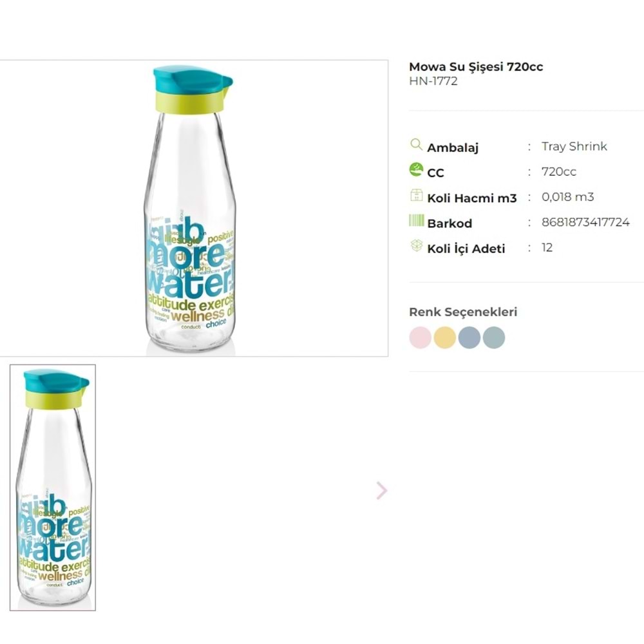The width and height of the screenshot is (644, 644).
Task: Choose the blue color swatch
Action: 469,337
